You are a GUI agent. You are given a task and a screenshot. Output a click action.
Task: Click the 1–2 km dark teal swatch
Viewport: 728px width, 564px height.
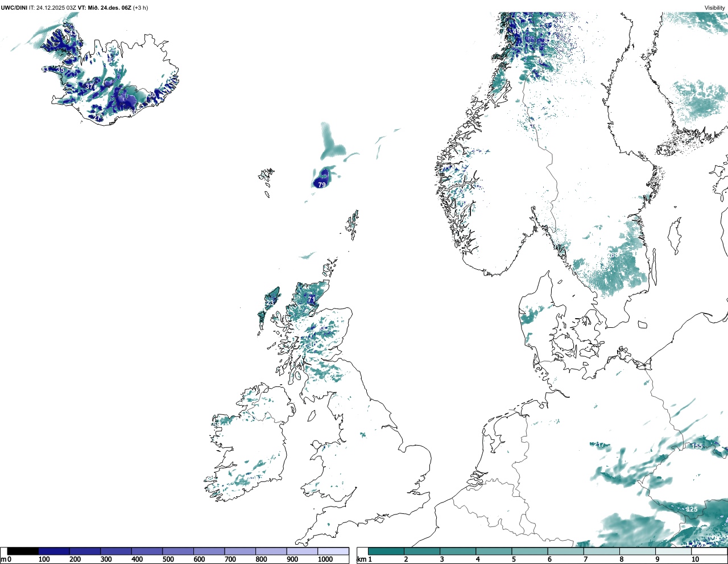[x=386, y=551]
